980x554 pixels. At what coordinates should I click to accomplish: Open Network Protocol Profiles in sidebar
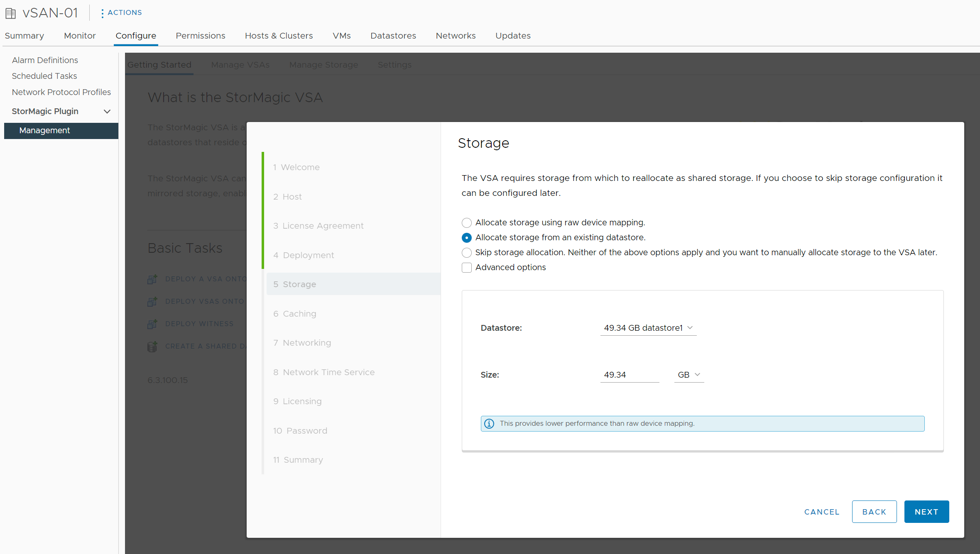[x=61, y=92]
